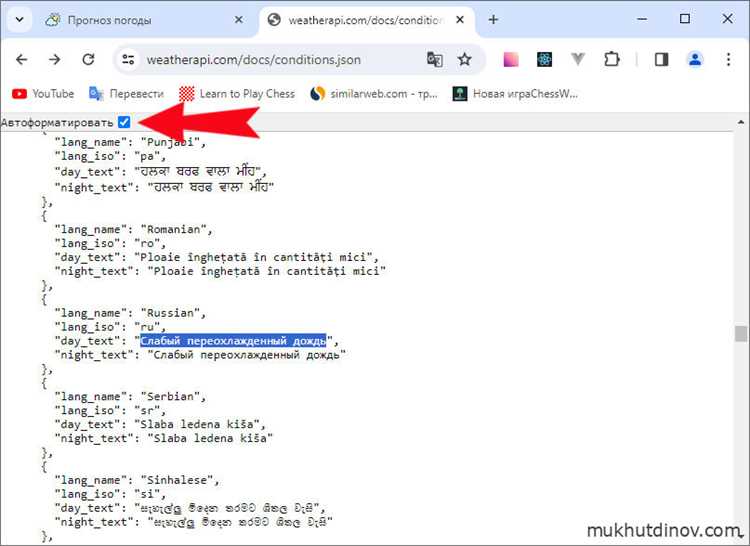Click the highlighted Russian day_text value

pos(233,341)
